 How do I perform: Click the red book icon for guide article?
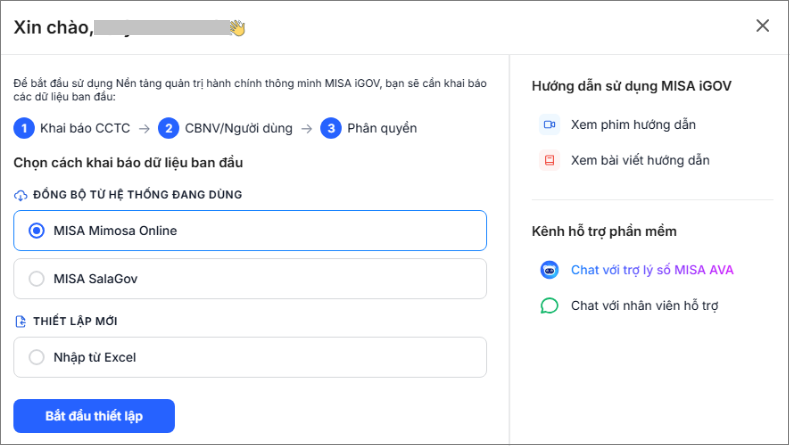click(549, 160)
